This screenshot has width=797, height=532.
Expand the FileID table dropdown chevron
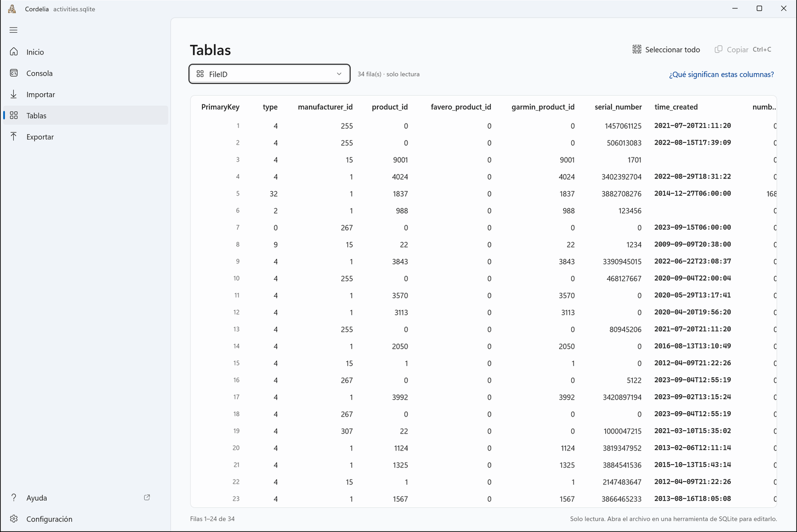(339, 74)
